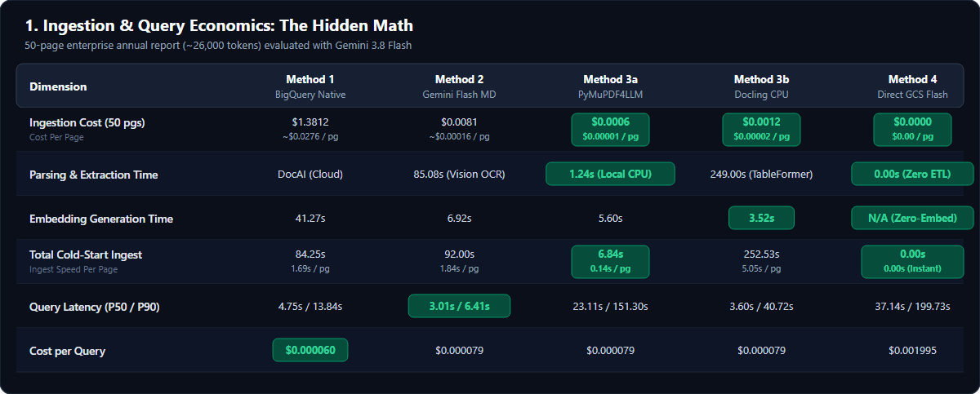This screenshot has height=394, width=980.
Task: Click the "249.00s (TableFormer)" cell
Action: point(761,175)
